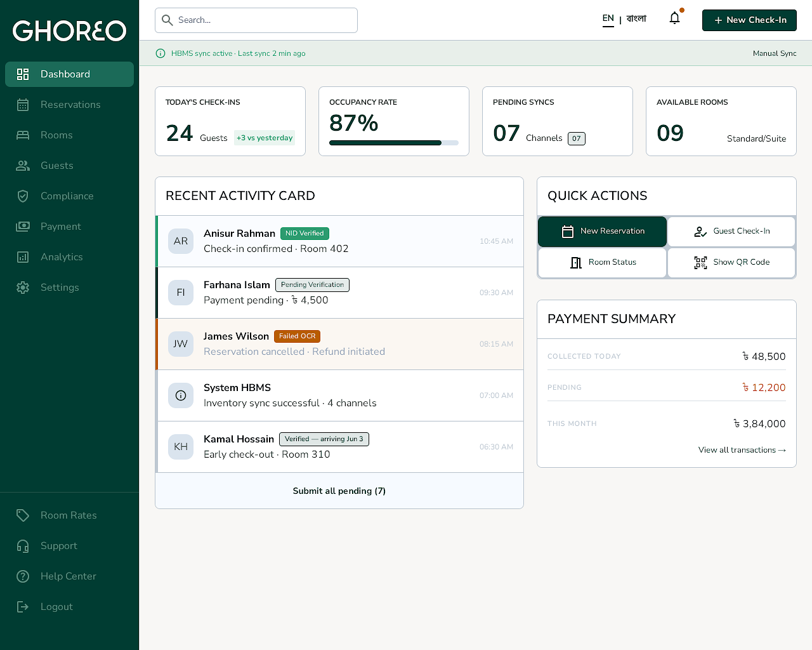The height and width of the screenshot is (650, 812).
Task: Click the GHOREO logo
Action: pos(70,30)
